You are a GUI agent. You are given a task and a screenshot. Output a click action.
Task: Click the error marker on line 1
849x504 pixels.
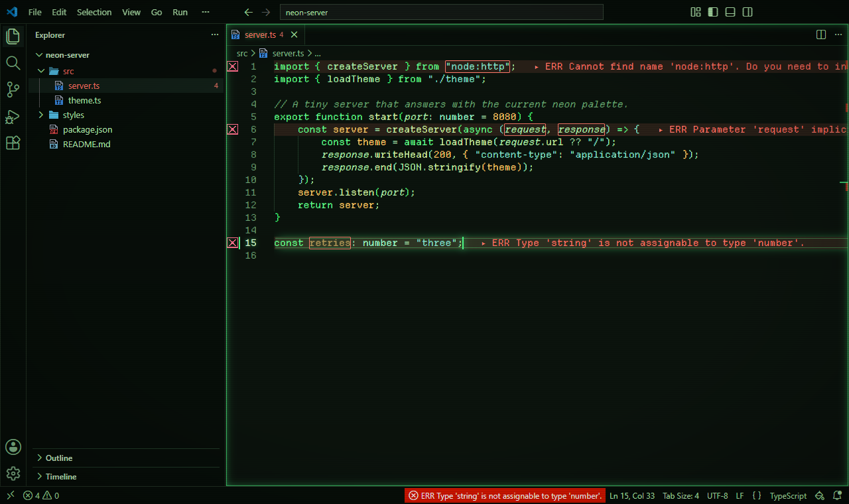coord(233,66)
